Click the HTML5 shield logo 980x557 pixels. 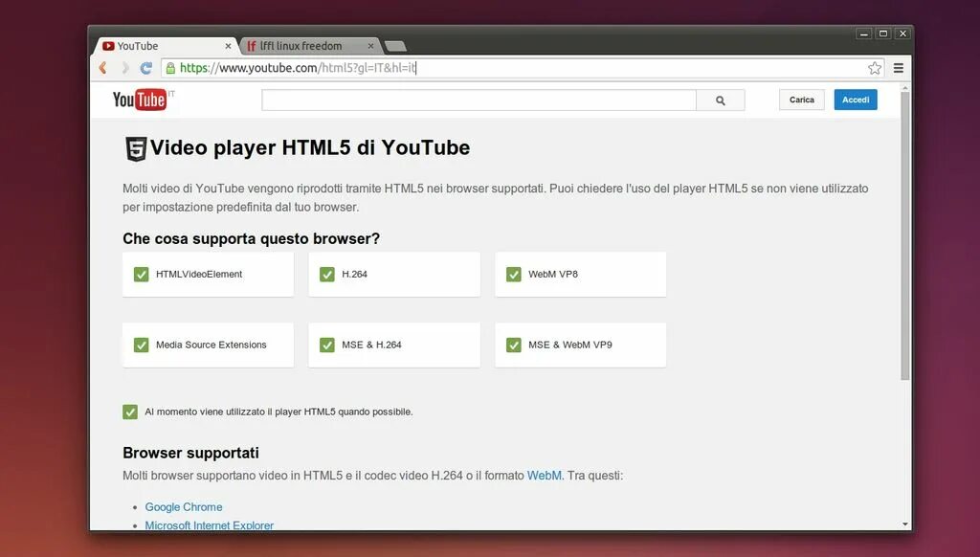coord(134,148)
